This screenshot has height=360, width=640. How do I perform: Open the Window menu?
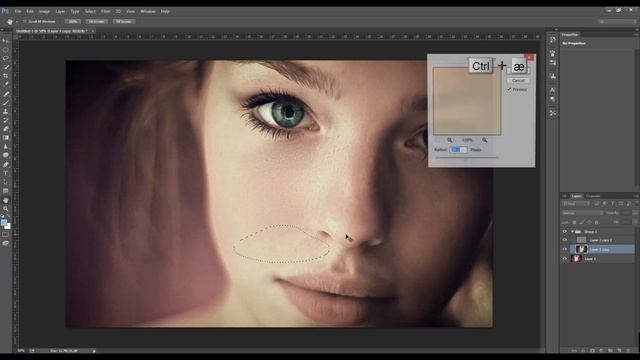point(148,11)
